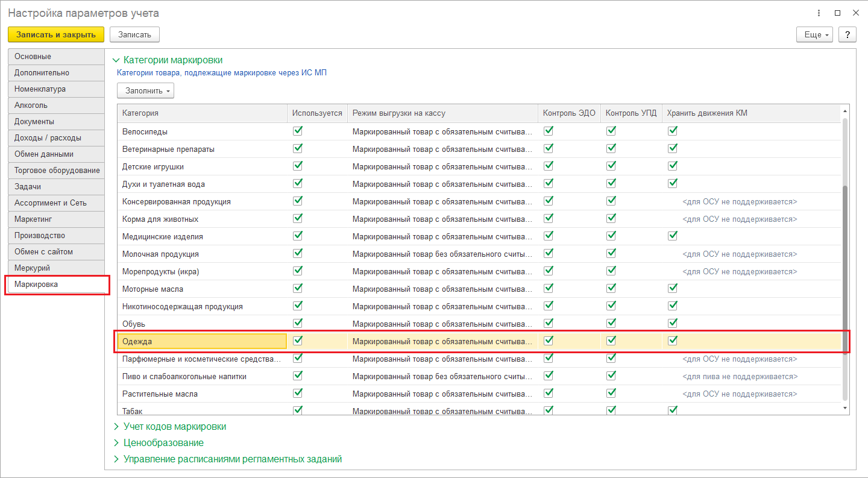Viewport: 868px width, 478px height.
Task: Toggle 'Контроль УПД' for Молочная продукция
Action: coord(611,253)
